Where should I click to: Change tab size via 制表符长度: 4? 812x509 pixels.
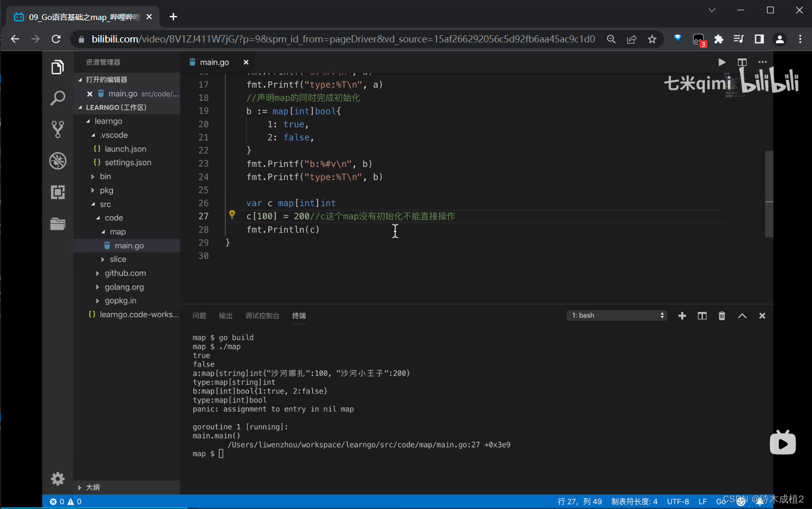click(634, 502)
